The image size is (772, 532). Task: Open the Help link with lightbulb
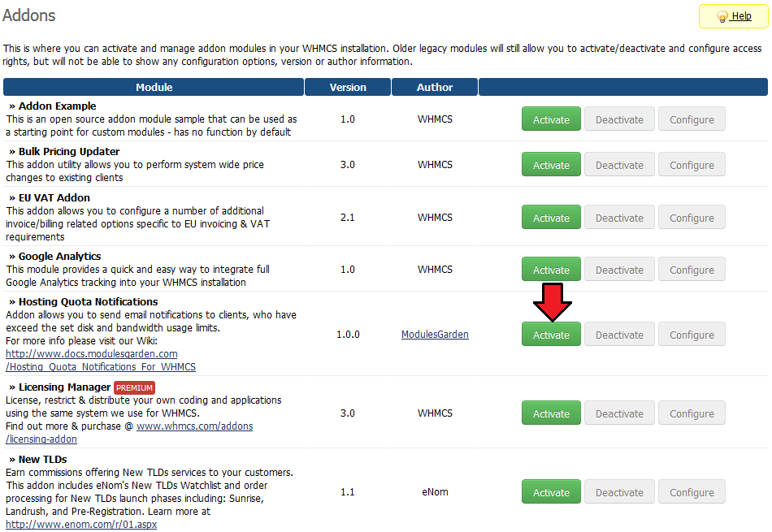click(x=733, y=16)
